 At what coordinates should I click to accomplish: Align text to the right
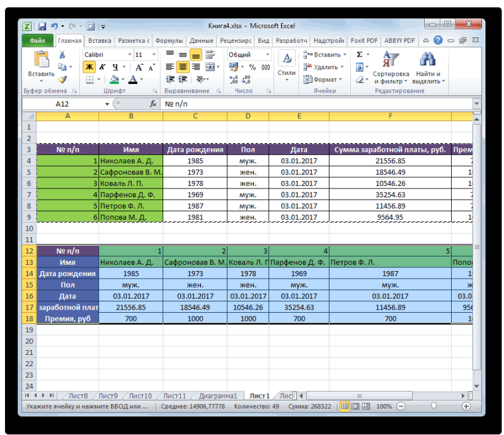(x=196, y=67)
